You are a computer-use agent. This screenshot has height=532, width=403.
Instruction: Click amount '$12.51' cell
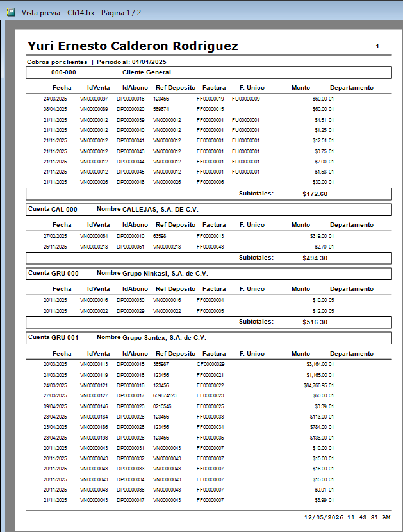[x=320, y=140]
